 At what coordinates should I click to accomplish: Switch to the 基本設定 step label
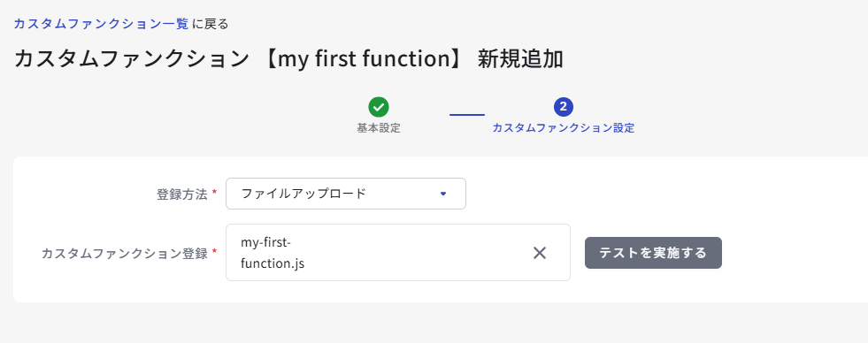[x=379, y=128]
